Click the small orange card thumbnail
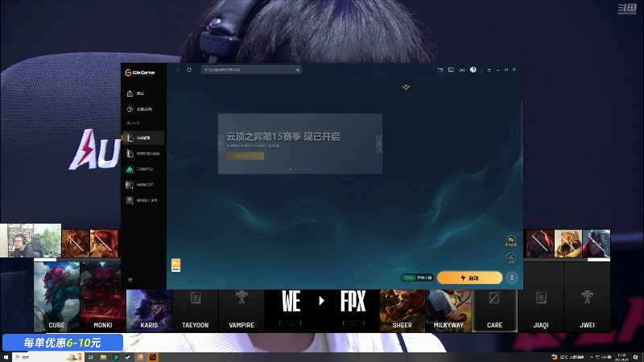 pyautogui.click(x=175, y=265)
